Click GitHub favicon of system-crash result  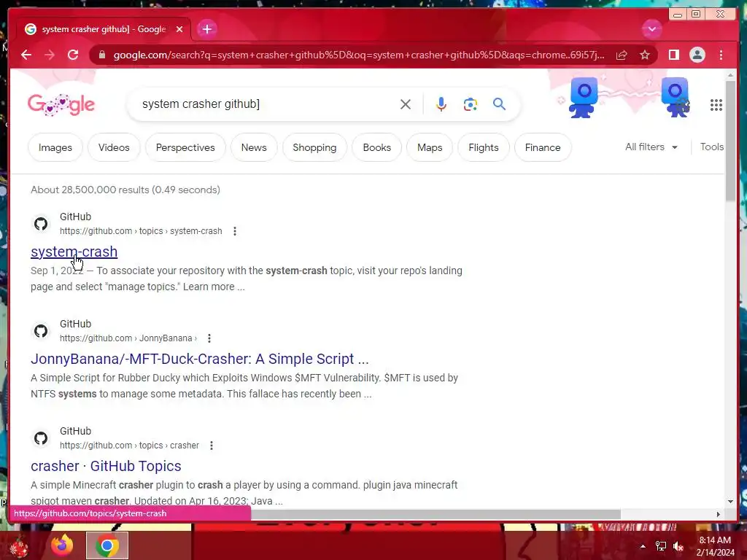[41, 224]
